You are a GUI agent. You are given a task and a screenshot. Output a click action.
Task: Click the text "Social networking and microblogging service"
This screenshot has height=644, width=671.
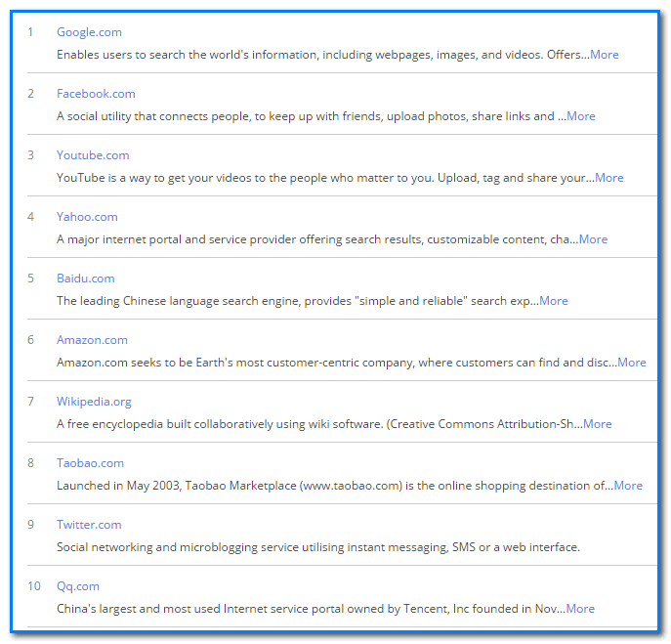point(178,547)
